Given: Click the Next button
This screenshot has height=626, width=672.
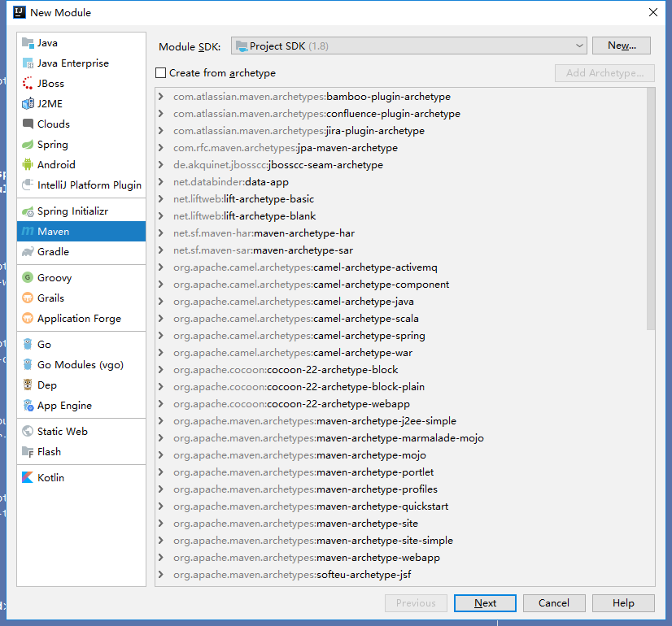Looking at the screenshot, I should click(485, 603).
